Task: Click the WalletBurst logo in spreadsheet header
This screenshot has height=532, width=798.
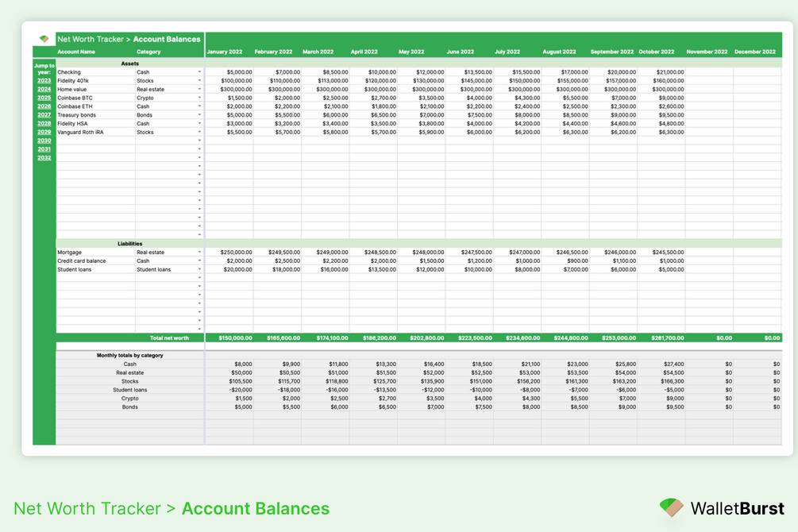Action: 44,39
